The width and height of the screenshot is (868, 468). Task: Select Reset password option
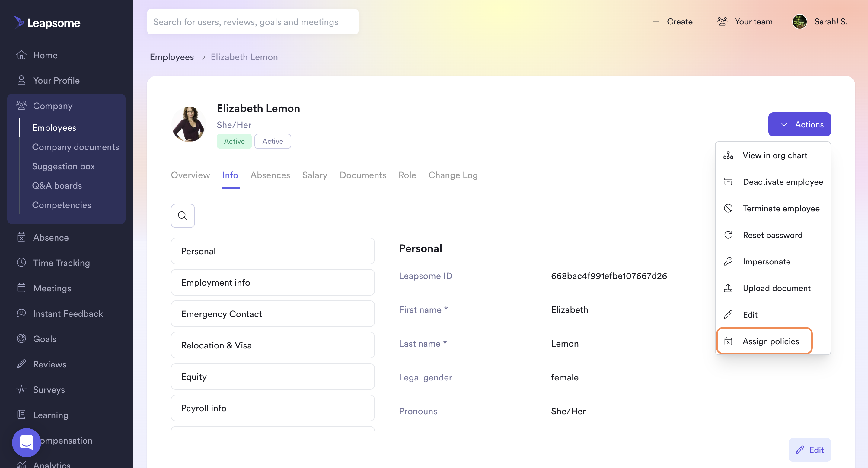pyautogui.click(x=773, y=235)
